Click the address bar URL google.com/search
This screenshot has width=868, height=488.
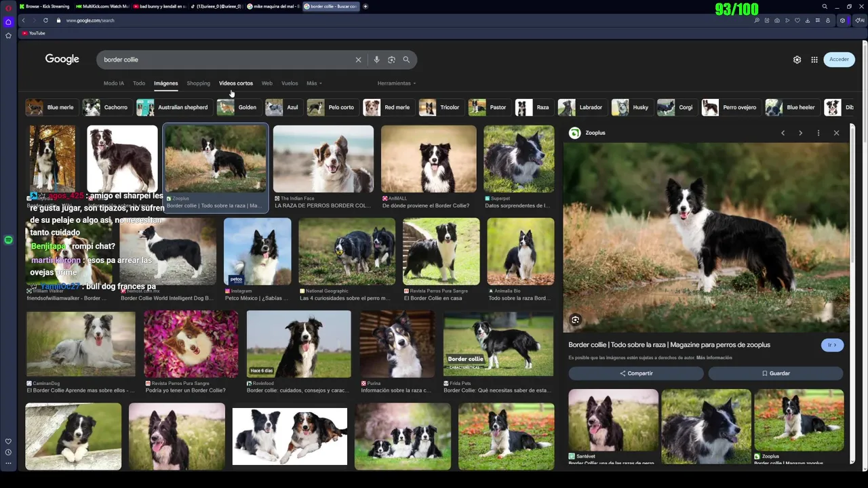[x=90, y=20]
